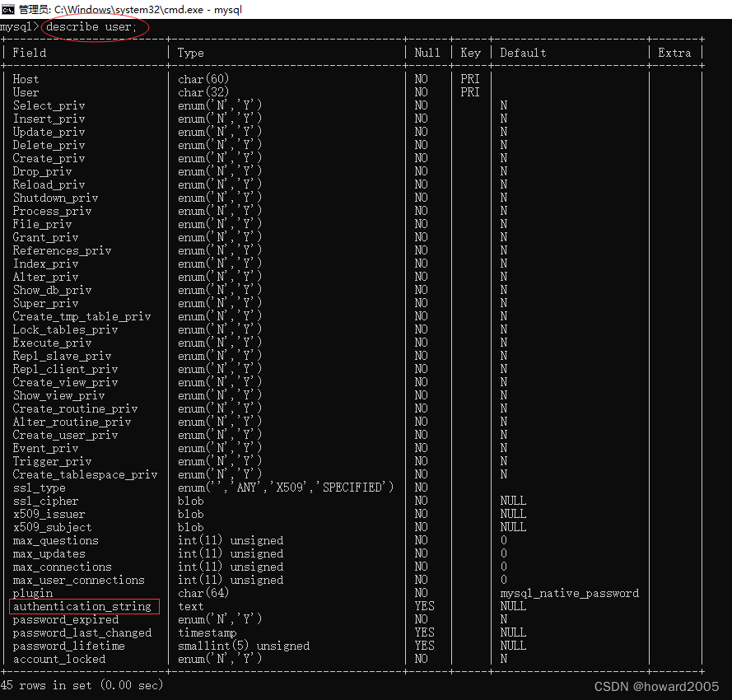Click the '45 rows in set' result line
This screenshot has height=700, width=732.
82,685
